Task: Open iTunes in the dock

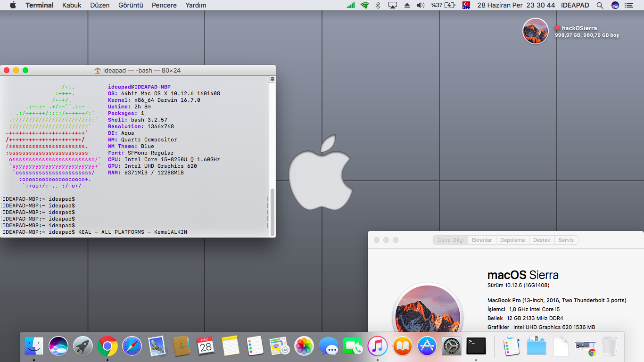Action: click(x=377, y=346)
